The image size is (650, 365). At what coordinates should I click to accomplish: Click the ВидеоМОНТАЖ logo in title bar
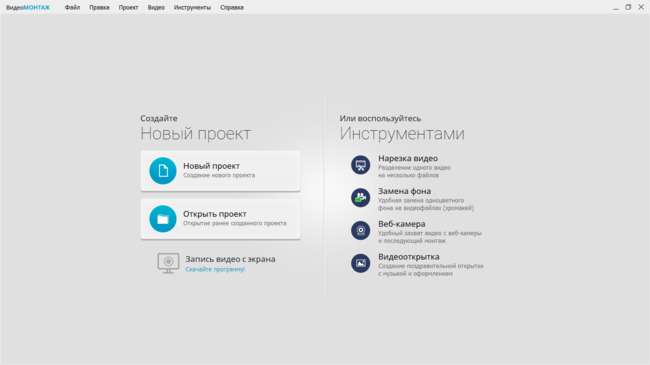28,7
